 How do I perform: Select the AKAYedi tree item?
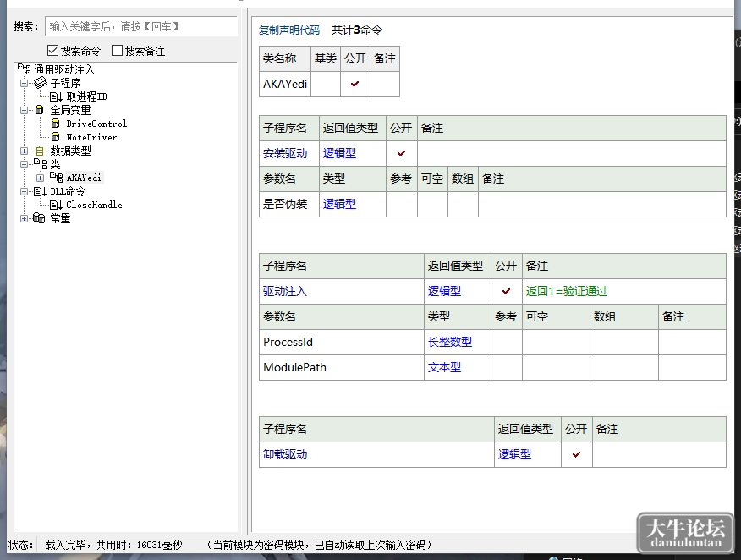84,178
